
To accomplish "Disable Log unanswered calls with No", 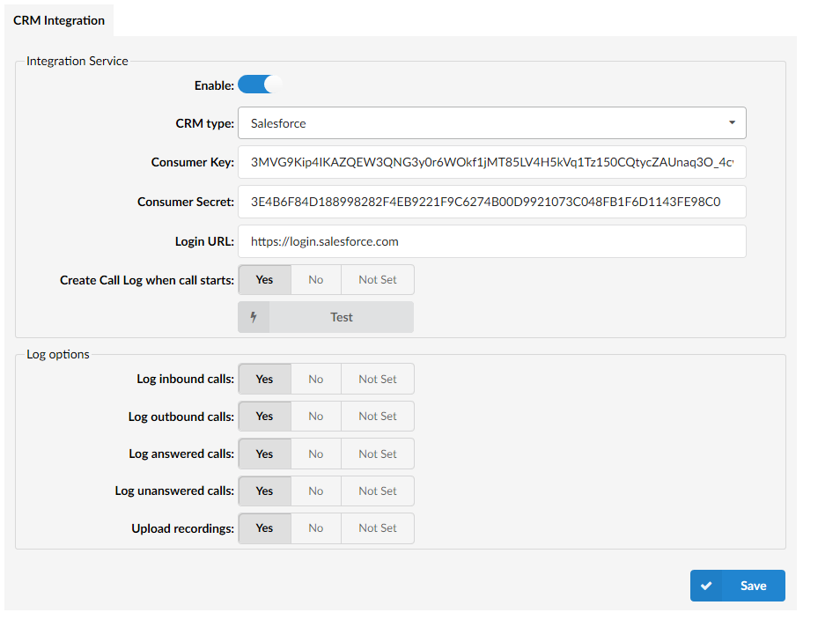I will tap(315, 491).
